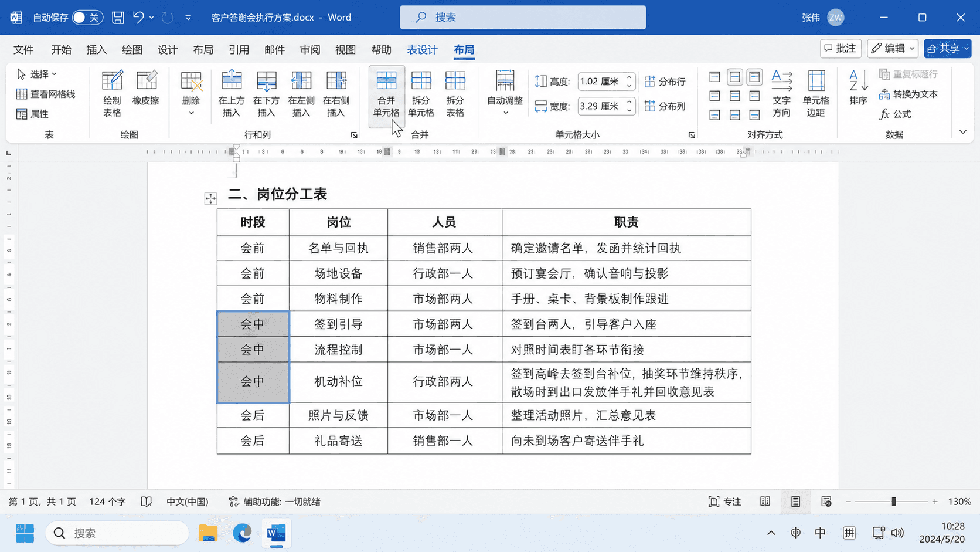Set alignment to top right
980x552 pixels.
754,77
